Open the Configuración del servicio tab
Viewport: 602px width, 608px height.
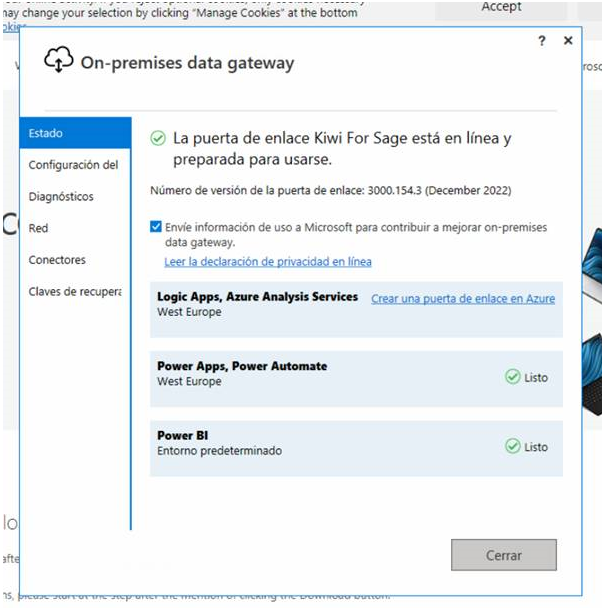(x=75, y=165)
